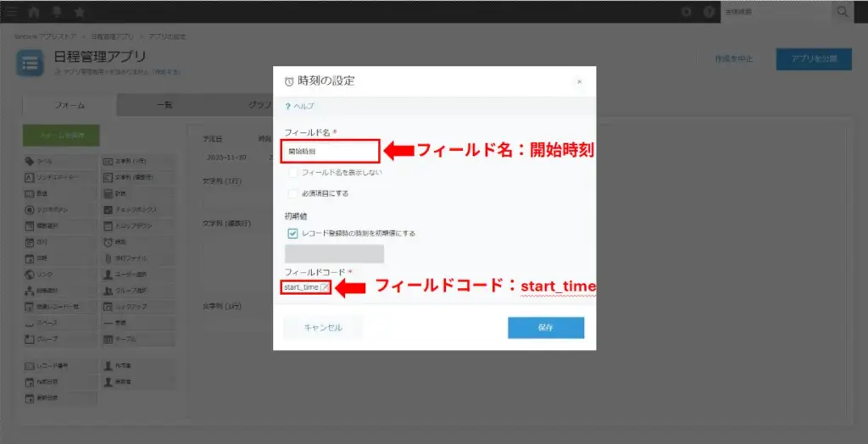This screenshot has width=868, height=444.
Task: Click the 日程管理アプリ app icon
Action: pyautogui.click(x=30, y=64)
